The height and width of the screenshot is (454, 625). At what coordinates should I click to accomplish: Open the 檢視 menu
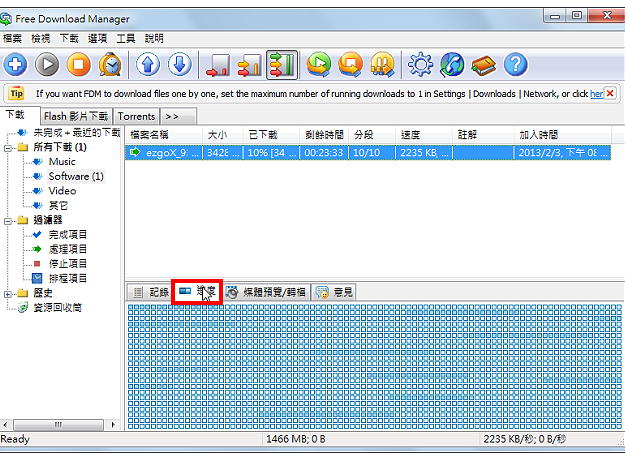[x=41, y=38]
